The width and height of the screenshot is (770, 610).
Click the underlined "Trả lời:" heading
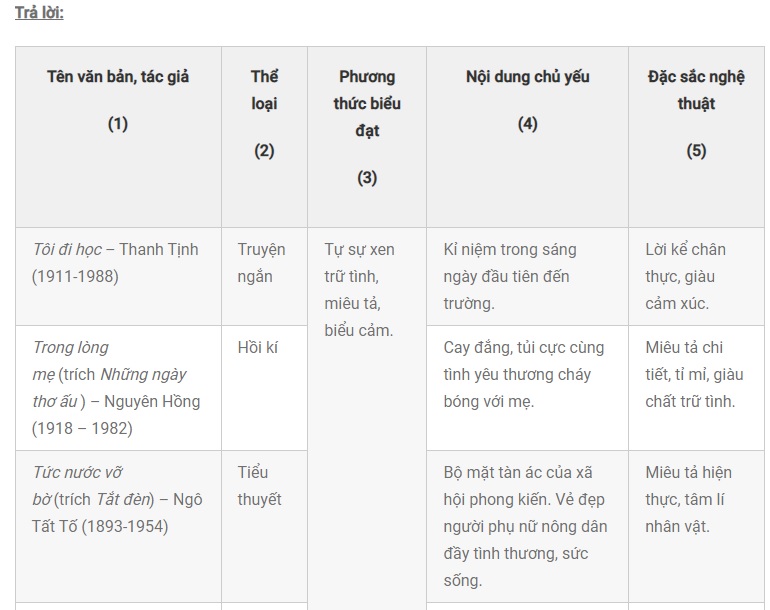click(x=39, y=13)
